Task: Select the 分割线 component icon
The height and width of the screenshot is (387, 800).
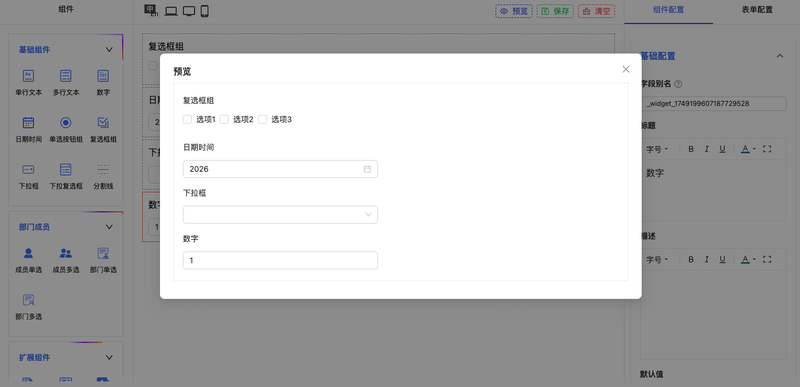Action: [x=103, y=169]
